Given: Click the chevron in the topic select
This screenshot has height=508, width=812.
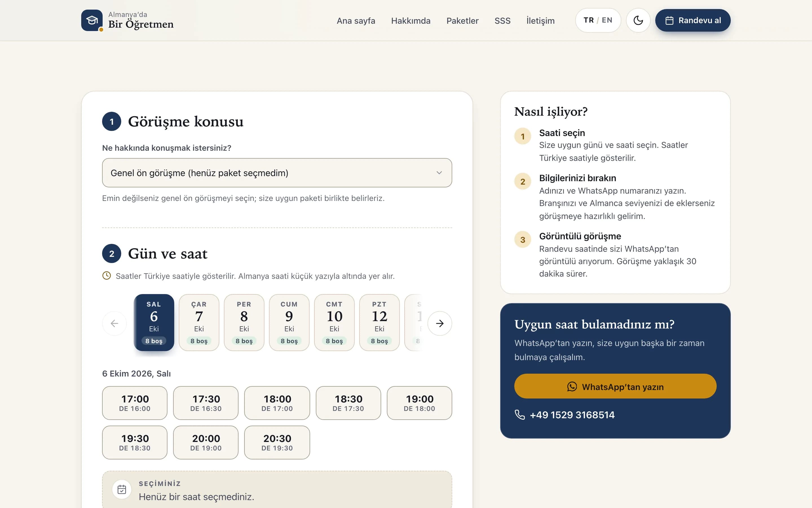Looking at the screenshot, I should (439, 173).
